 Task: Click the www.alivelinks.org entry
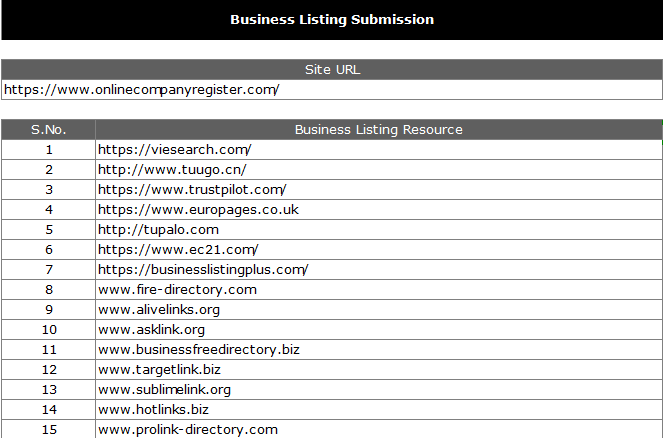pyautogui.click(x=159, y=310)
